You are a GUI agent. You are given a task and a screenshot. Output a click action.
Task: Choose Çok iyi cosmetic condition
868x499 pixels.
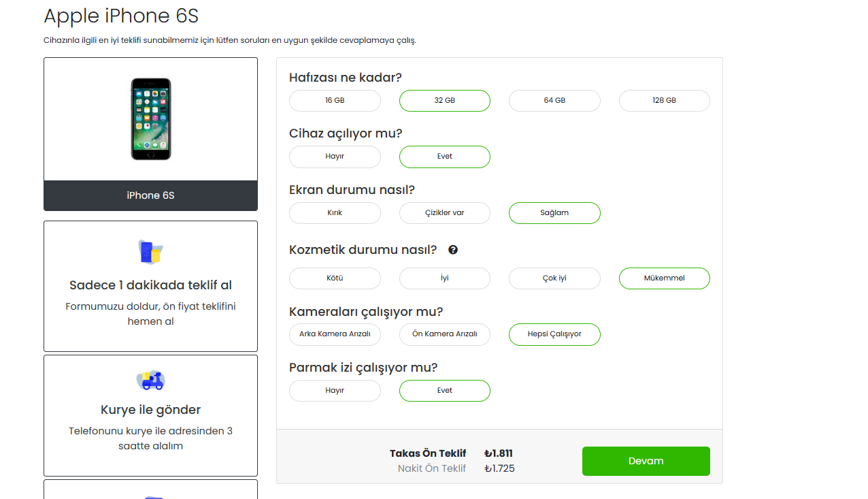[554, 278]
